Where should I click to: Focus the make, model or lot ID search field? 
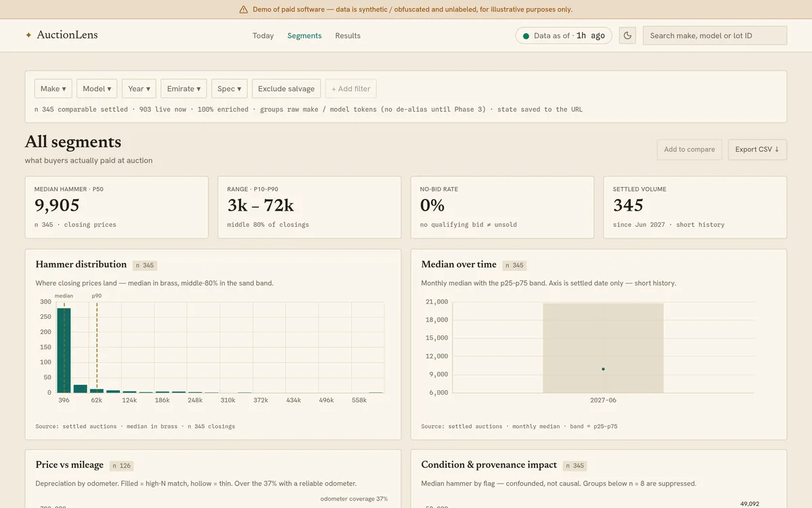(x=715, y=36)
